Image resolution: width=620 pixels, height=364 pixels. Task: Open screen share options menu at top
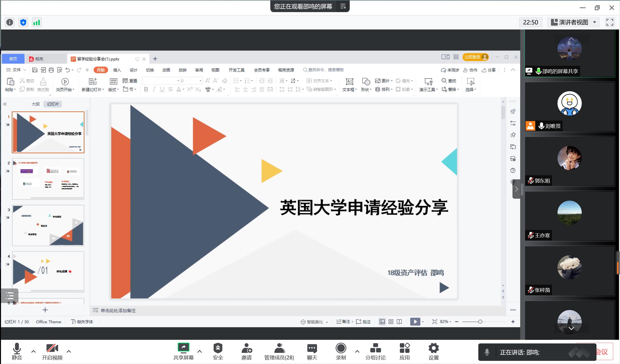(x=343, y=6)
